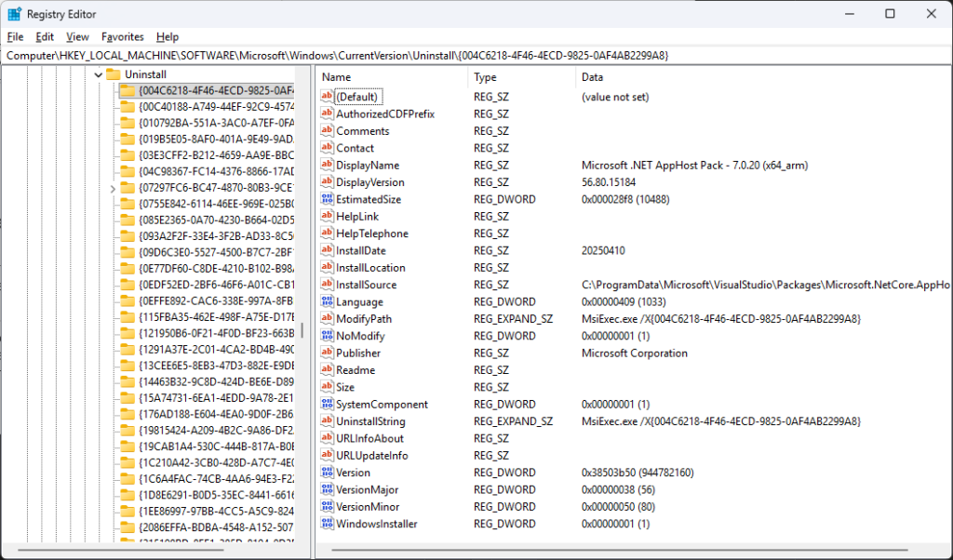Select the URLInfoAbout value name

click(x=370, y=438)
